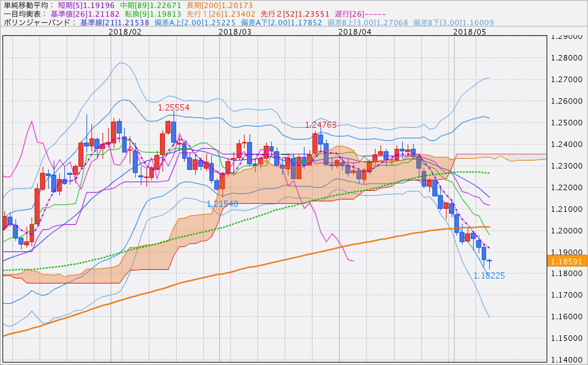This screenshot has width=588, height=365.
Task: Click the mid-term average label 中期[89]1.22671
Action: (150, 5)
